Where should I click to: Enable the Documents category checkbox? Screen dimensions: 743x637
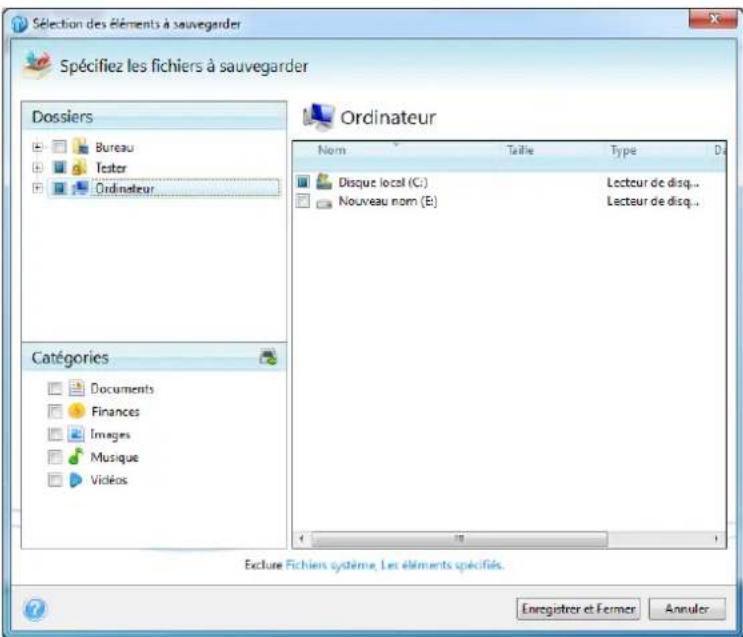tap(55, 389)
